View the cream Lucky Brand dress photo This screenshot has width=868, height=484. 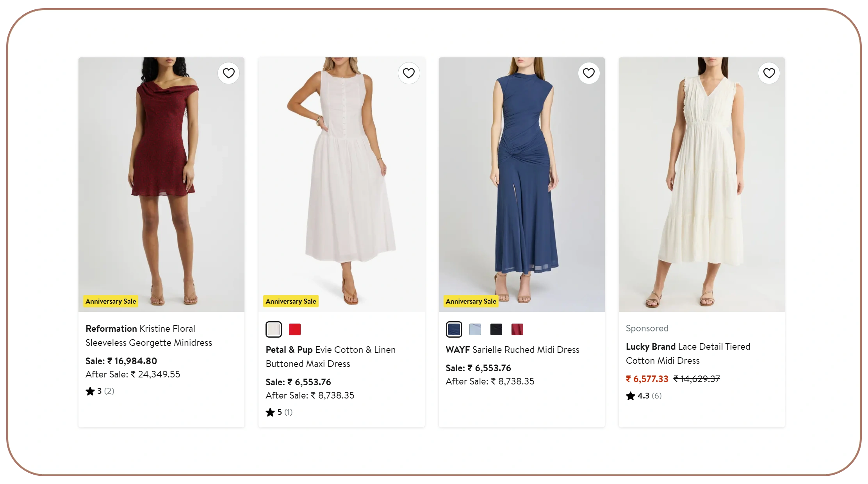tap(702, 184)
